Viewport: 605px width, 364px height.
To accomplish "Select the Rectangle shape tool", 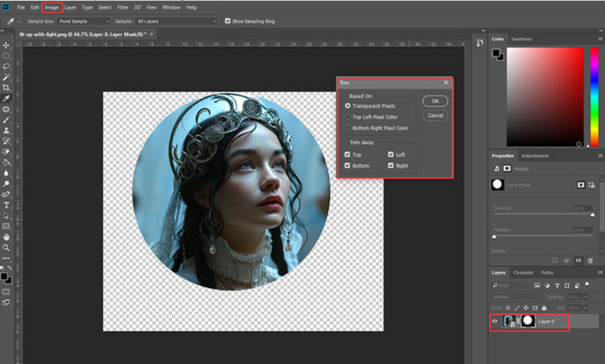I will click(x=6, y=226).
